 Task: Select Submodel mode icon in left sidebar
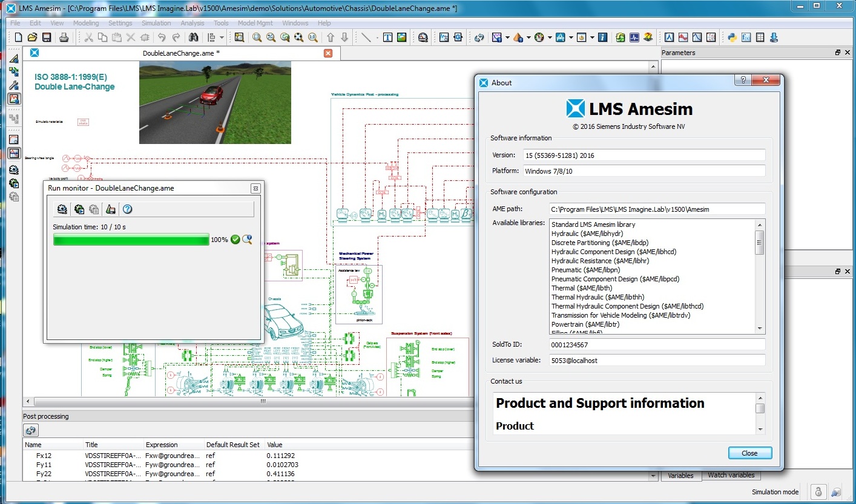tap(14, 72)
